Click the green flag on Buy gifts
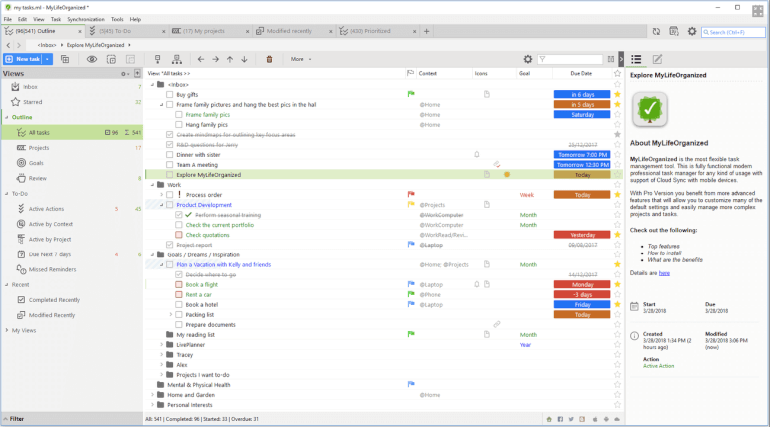 coord(411,94)
